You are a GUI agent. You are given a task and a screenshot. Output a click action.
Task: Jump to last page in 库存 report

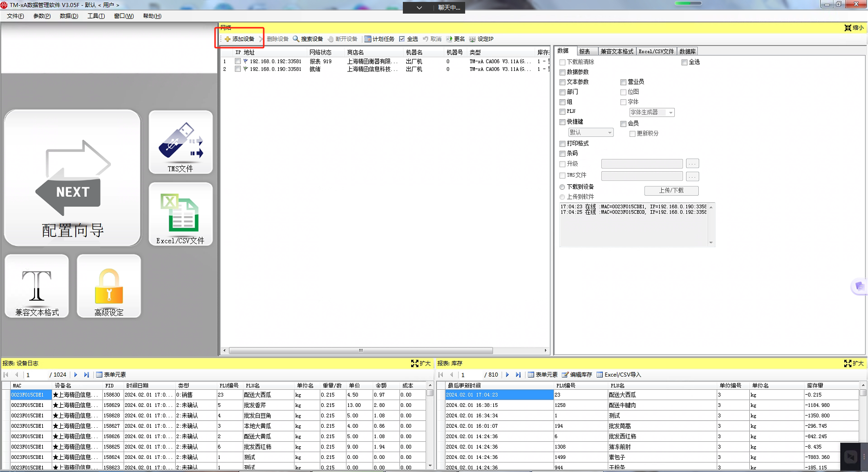[x=518, y=375]
